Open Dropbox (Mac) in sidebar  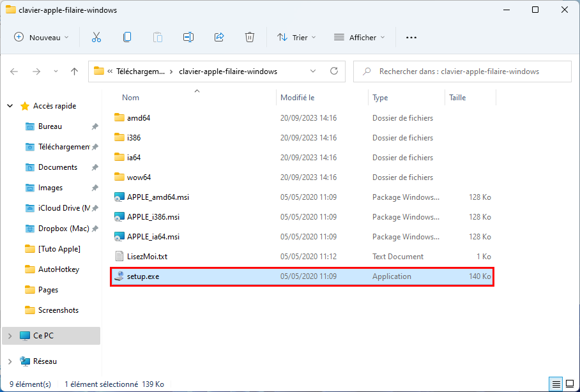click(64, 229)
